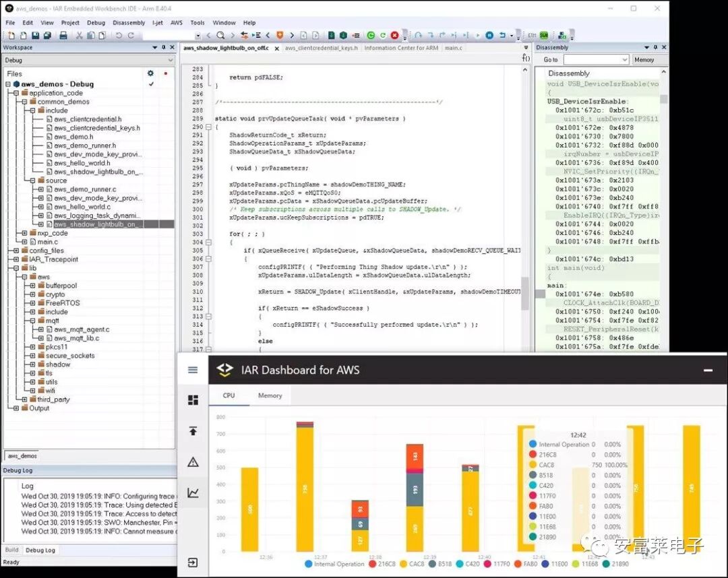728x578 pixels.
Task: Toggle CAC8 series in chart legend
Action: coord(406,564)
